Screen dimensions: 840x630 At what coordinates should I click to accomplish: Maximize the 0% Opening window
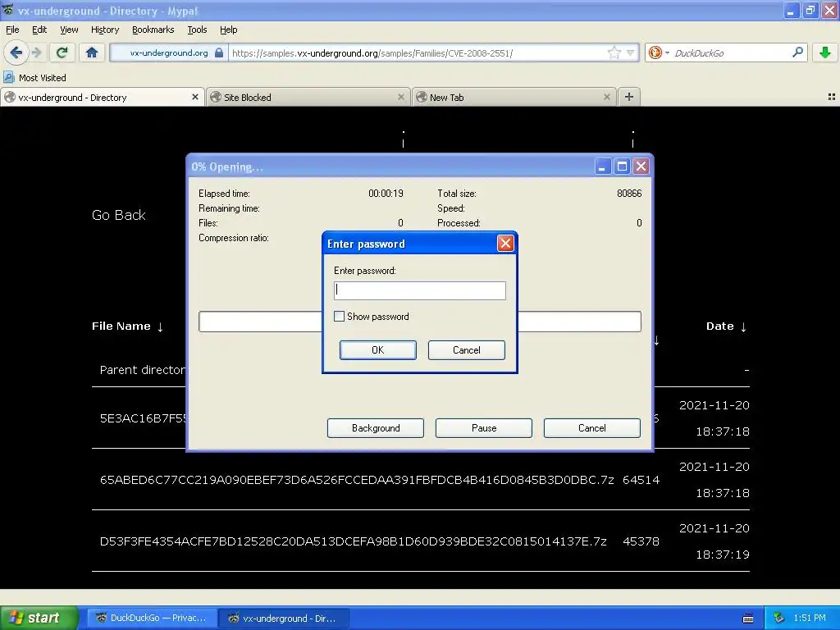click(622, 167)
